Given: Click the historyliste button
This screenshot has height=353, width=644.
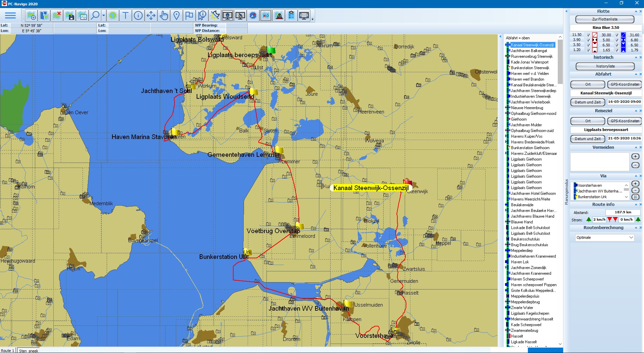Looking at the screenshot, I should 605,67.
